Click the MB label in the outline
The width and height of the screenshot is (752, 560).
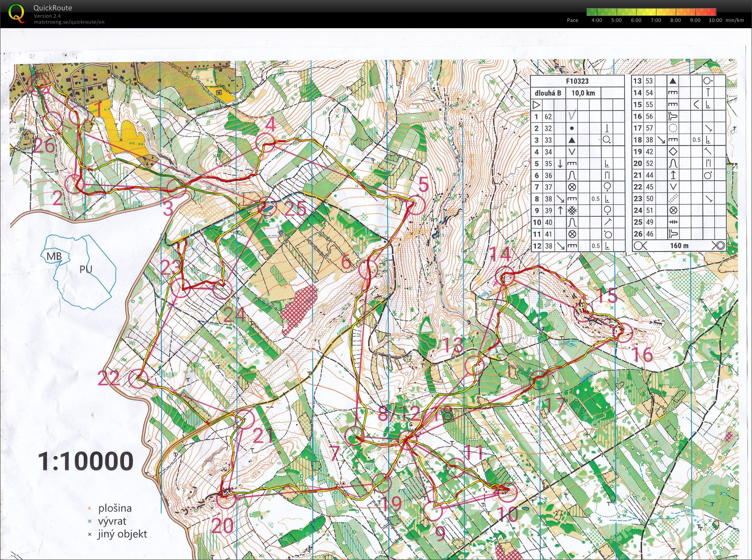[54, 256]
